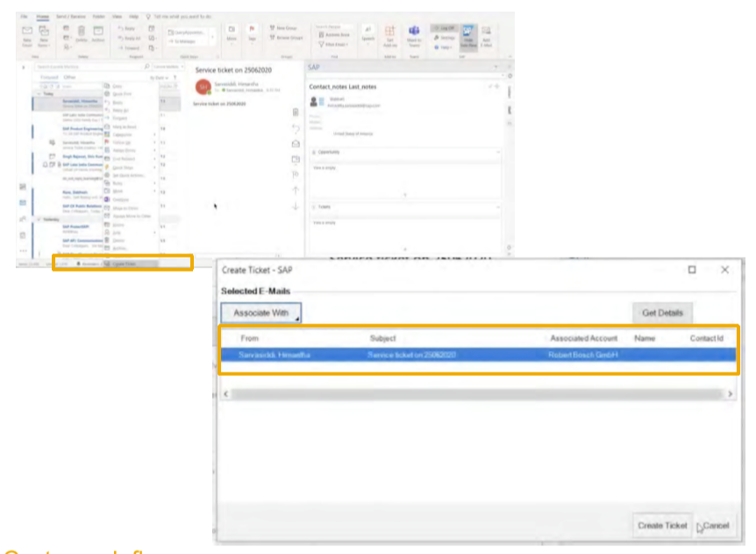Collapse the Tickets section in SAP pane
The height and width of the screenshot is (554, 756).
(497, 207)
